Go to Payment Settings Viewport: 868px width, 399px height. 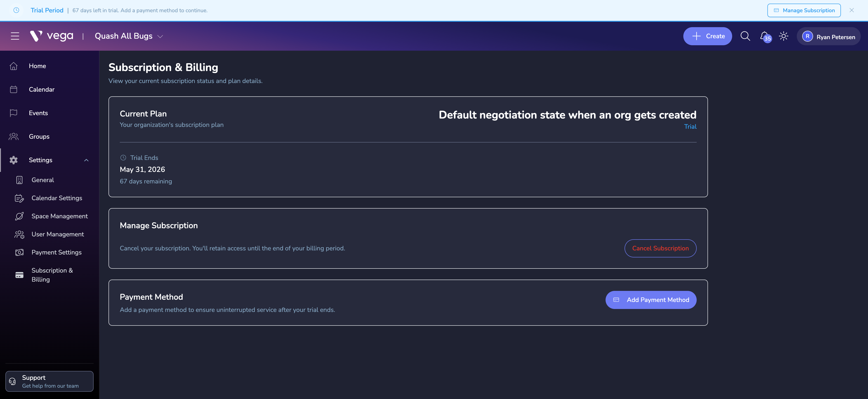click(56, 252)
